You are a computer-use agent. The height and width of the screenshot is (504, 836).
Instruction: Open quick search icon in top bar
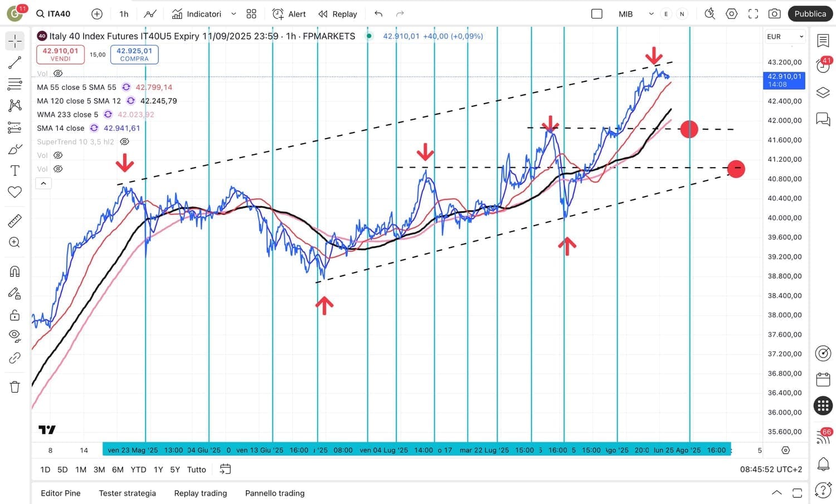pos(709,14)
